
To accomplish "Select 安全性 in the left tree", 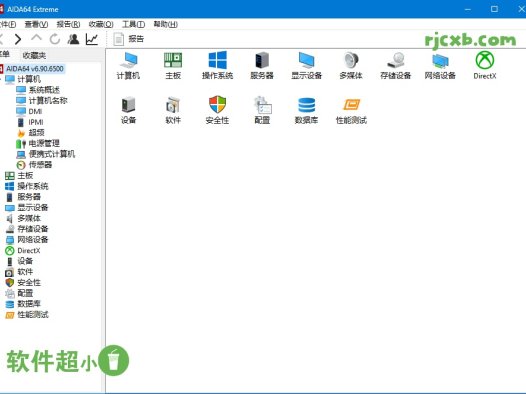I will (23, 282).
